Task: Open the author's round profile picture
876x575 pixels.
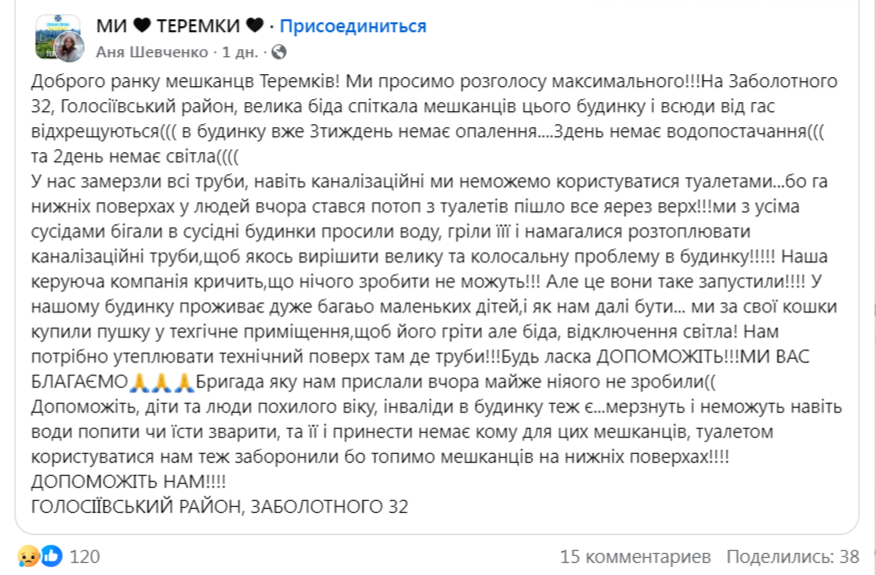Action: (x=69, y=48)
